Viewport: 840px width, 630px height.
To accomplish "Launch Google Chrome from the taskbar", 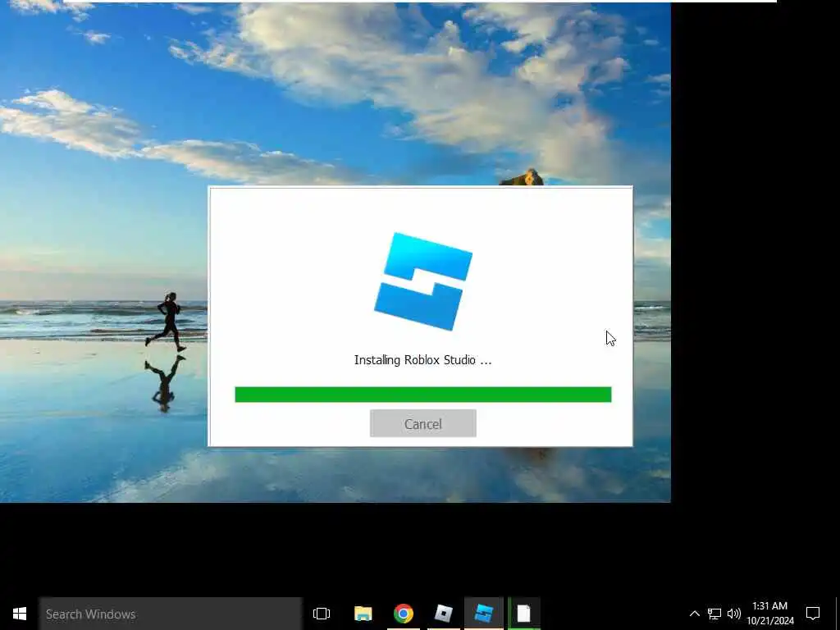I will (404, 614).
